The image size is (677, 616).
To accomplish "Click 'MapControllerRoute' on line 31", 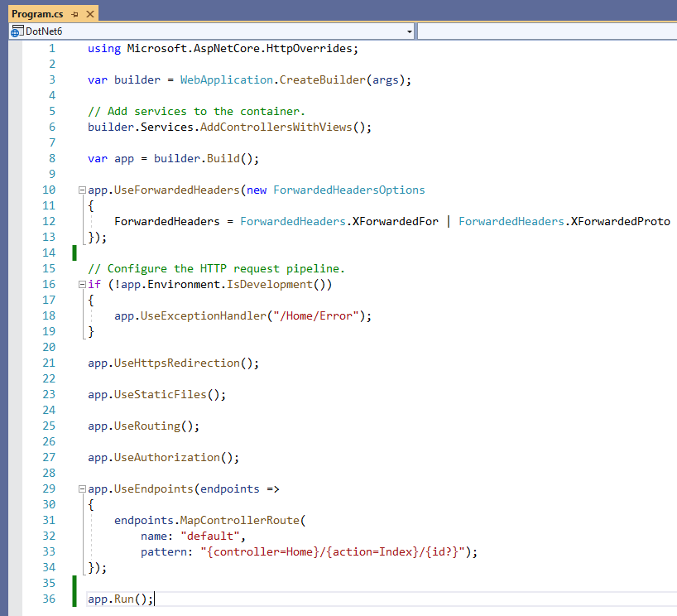I will pyautogui.click(x=240, y=521).
